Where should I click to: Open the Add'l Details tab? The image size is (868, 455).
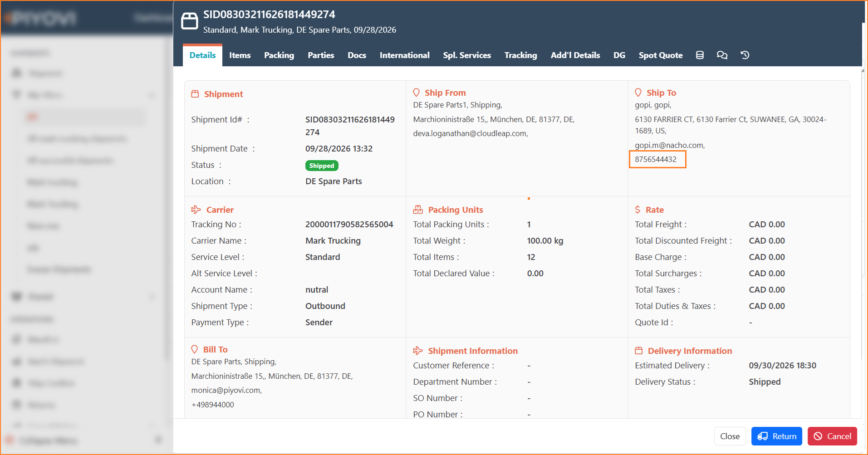pos(575,55)
